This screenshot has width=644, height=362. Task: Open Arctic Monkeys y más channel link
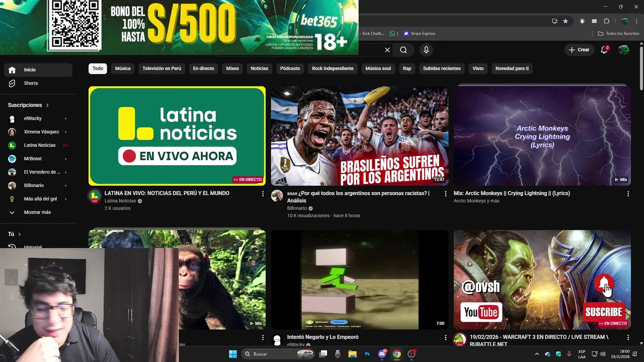coord(476,201)
